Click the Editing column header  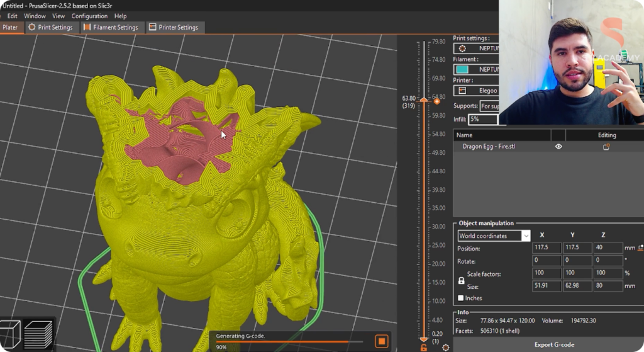[x=607, y=135]
